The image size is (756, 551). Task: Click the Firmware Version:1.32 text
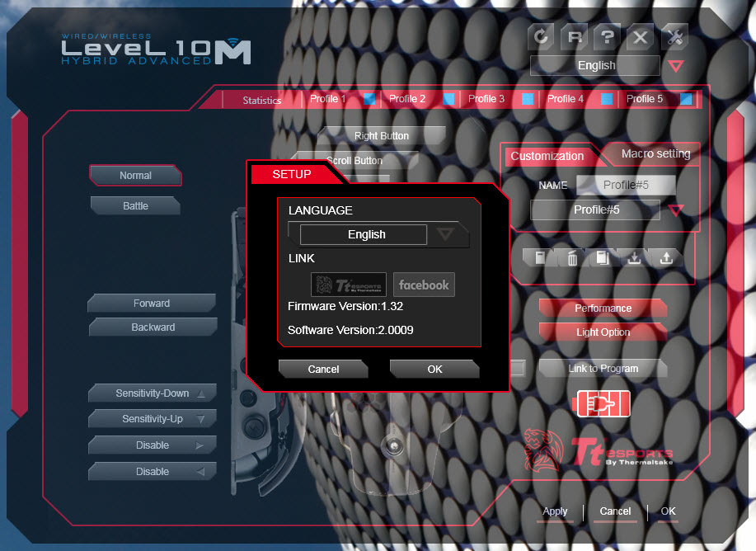coord(345,306)
